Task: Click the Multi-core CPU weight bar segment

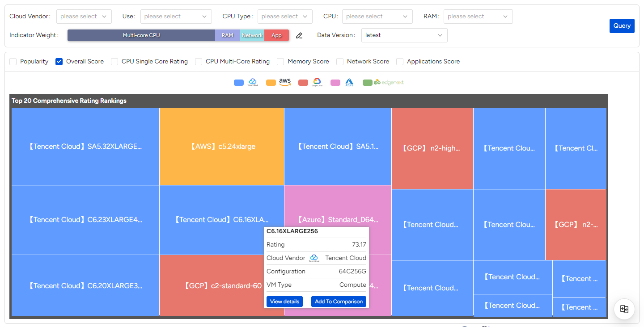Action: 141,35
